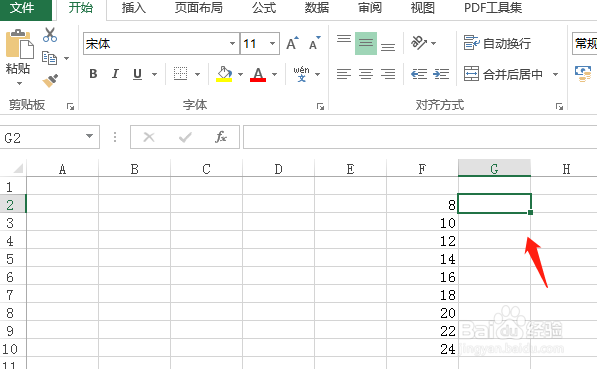The height and width of the screenshot is (369, 597).
Task: Open the font name dropdown
Action: (x=232, y=43)
